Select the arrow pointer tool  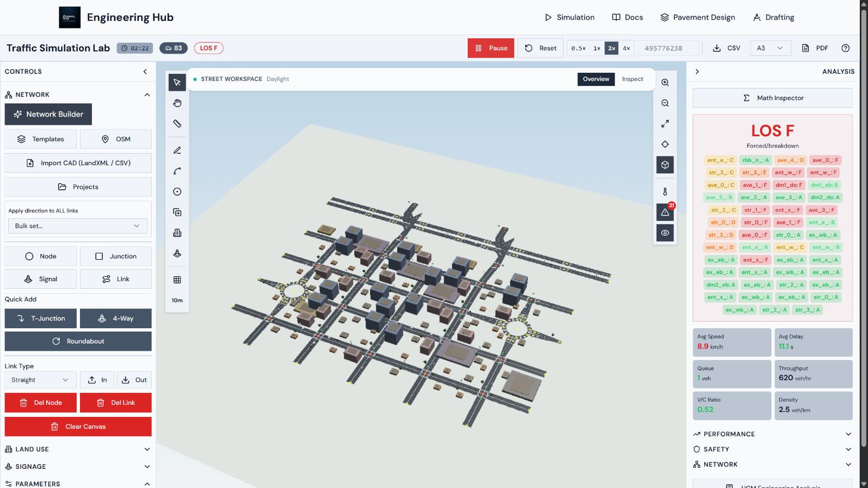tap(177, 83)
